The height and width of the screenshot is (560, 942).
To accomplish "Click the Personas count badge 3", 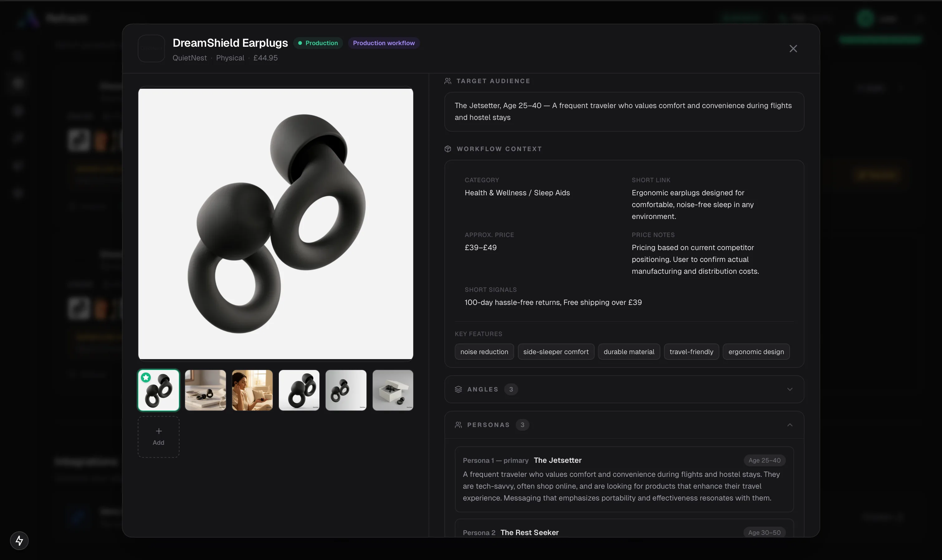I will [522, 425].
